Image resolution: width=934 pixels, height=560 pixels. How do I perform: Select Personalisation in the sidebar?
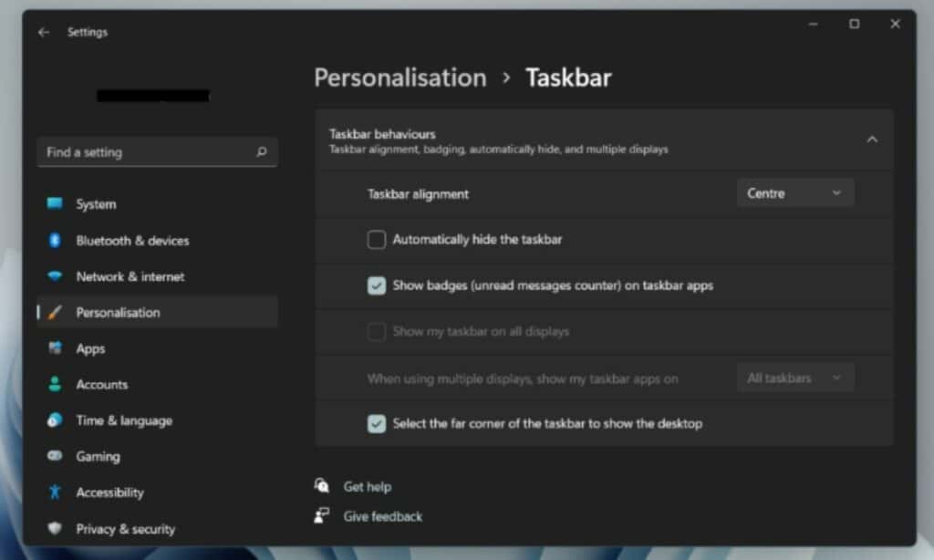point(157,312)
